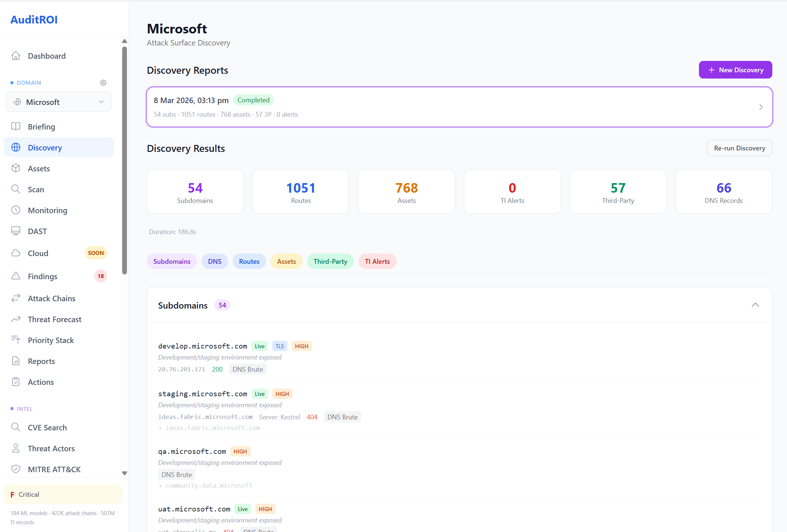The height and width of the screenshot is (532, 787).
Task: Start a New Discovery
Action: [x=735, y=70]
